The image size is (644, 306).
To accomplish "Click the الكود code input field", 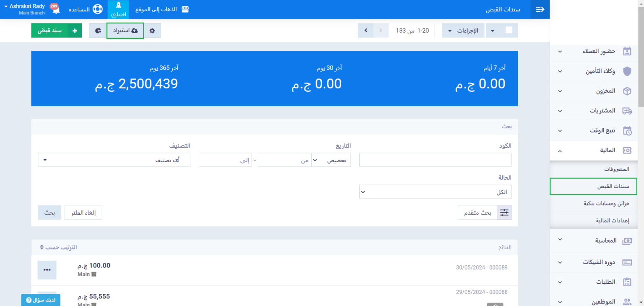I will [x=435, y=160].
